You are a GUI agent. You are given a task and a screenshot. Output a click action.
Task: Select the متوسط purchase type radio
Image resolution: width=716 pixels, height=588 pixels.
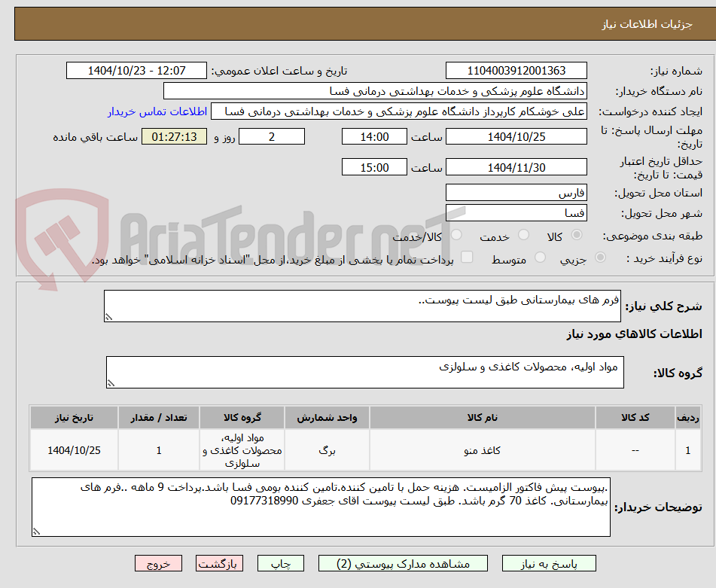tap(541, 256)
